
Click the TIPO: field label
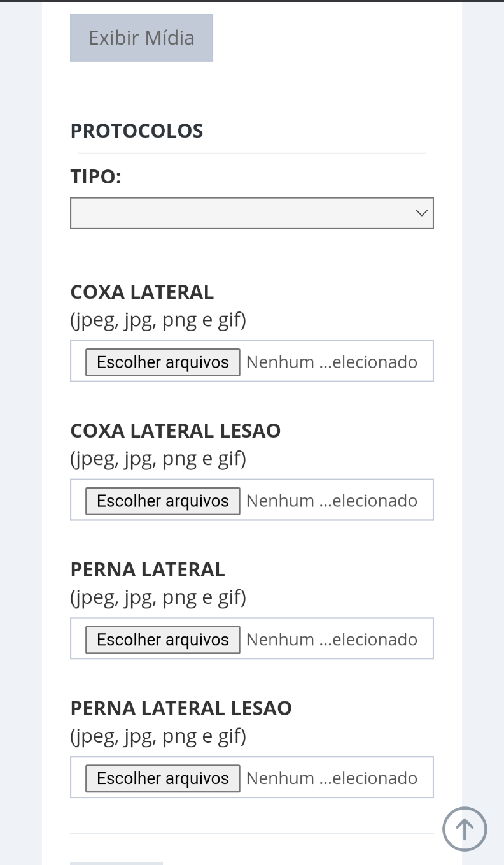tap(95, 176)
